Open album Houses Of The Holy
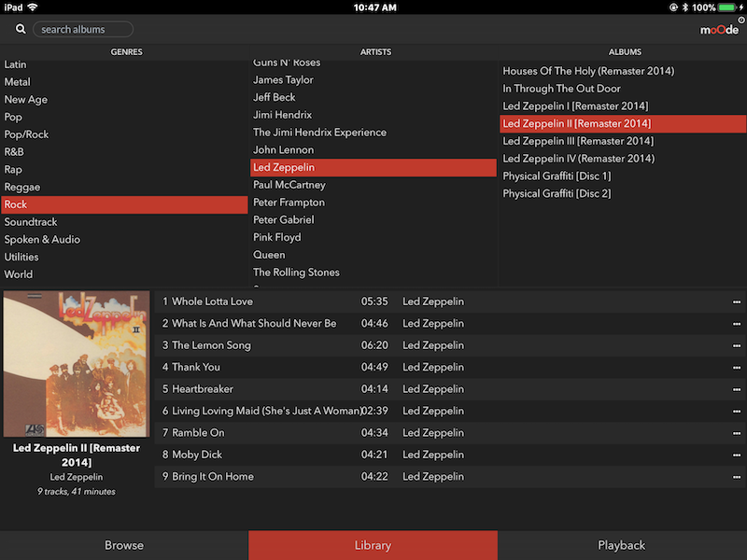This screenshot has width=747, height=560. pos(623,72)
